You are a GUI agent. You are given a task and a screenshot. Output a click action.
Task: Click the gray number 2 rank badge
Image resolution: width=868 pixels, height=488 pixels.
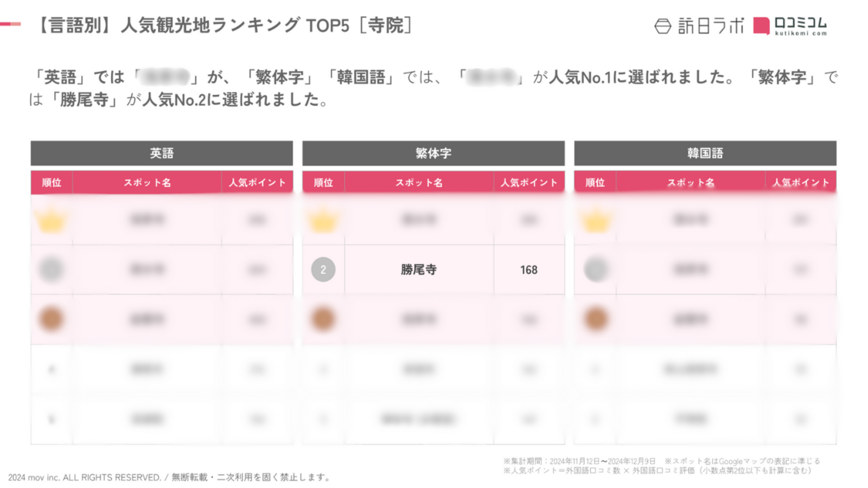[323, 269]
